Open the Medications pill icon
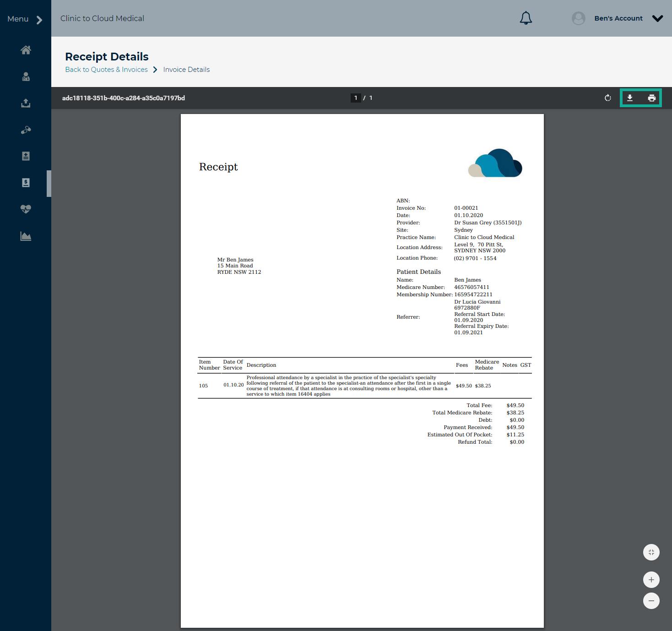Image resolution: width=672 pixels, height=631 pixels. tap(26, 130)
